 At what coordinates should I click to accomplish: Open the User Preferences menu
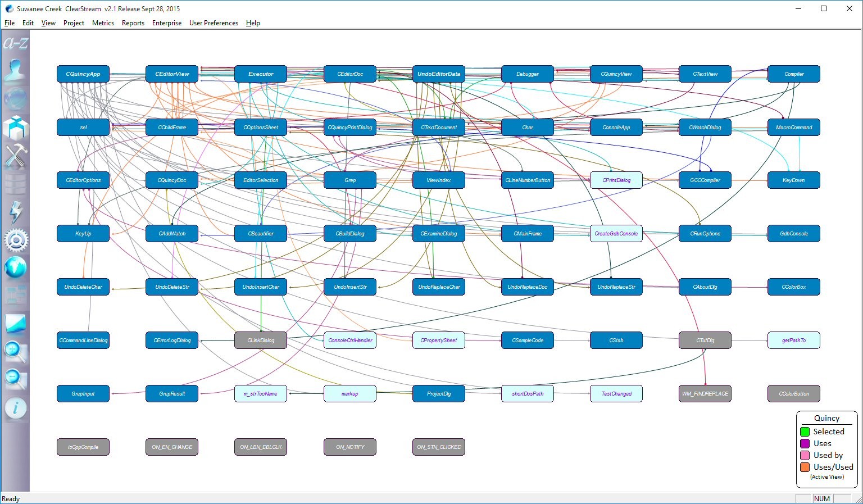coord(214,23)
